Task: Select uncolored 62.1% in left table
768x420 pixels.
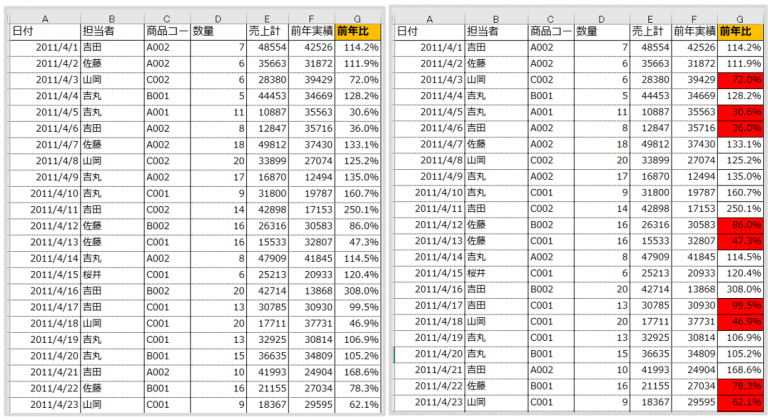Action: [x=358, y=404]
